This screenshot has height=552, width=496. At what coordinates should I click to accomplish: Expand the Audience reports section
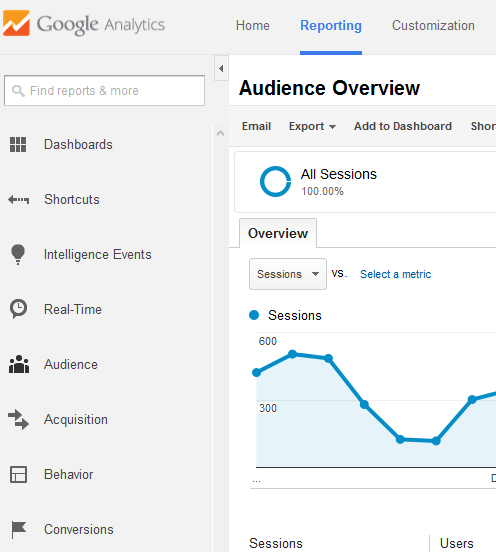click(71, 364)
